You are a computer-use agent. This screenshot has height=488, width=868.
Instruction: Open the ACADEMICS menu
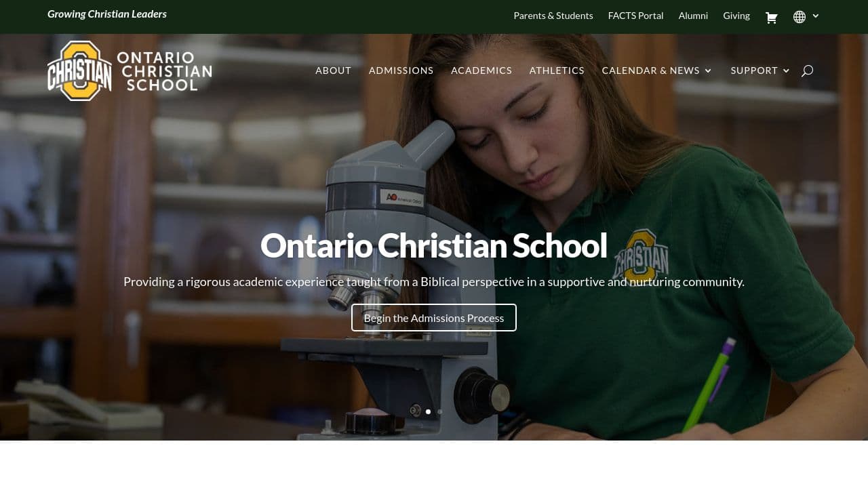coord(481,70)
